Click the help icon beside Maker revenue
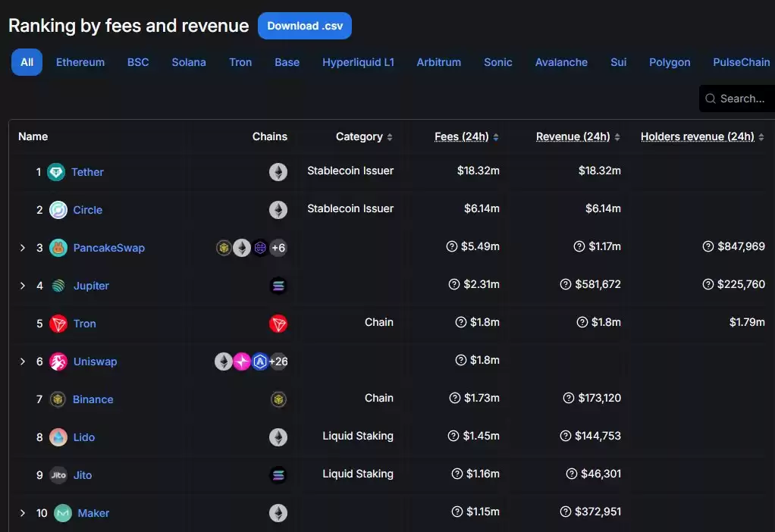The image size is (775, 532). click(x=566, y=512)
